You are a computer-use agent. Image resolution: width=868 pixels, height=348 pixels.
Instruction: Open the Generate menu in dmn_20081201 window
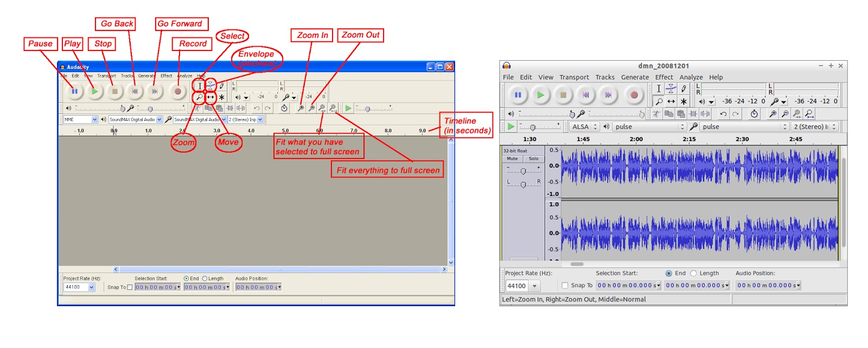pyautogui.click(x=635, y=77)
